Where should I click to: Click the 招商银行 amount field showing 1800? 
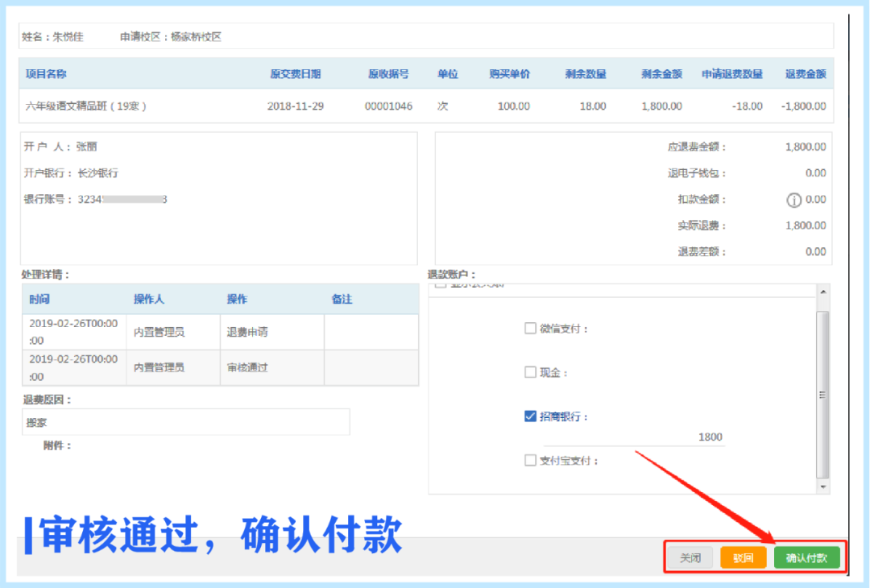point(633,437)
